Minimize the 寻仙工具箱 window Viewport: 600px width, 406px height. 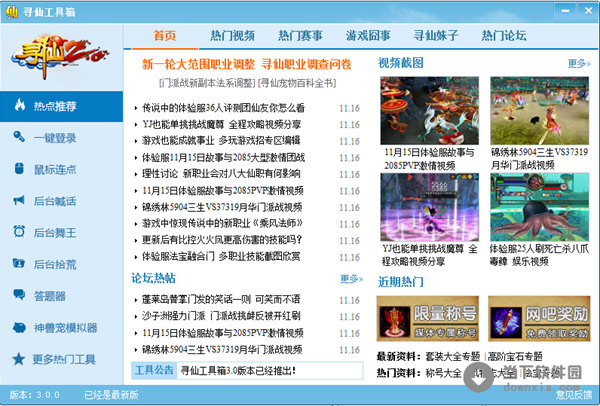[565, 11]
